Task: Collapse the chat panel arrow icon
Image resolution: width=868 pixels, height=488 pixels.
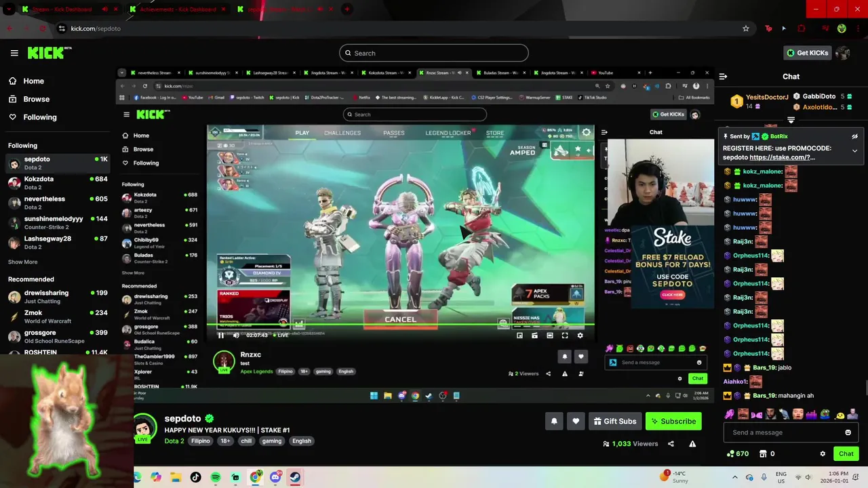Action: click(x=723, y=77)
